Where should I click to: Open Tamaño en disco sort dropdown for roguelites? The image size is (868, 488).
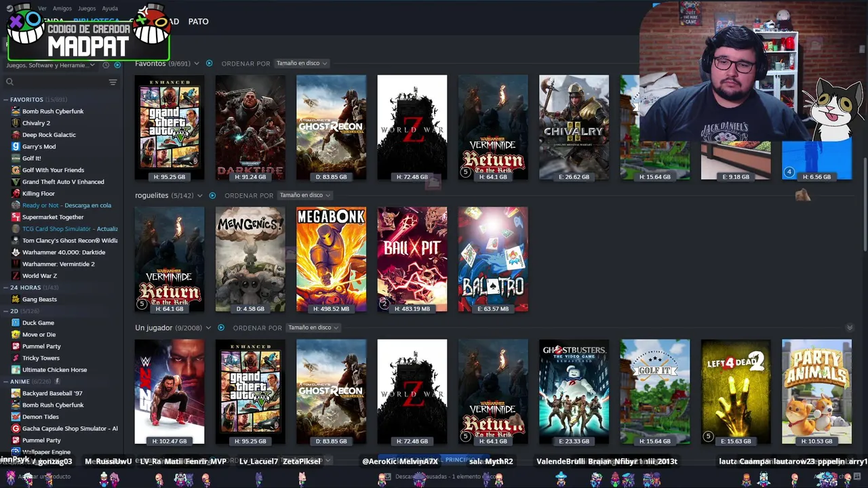(x=305, y=195)
